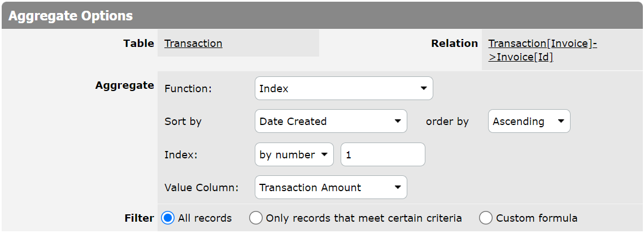Follow the Transaction[Invoice]->Invoice[Id] relation link
Viewport: 644px width, 233px height.
point(542,50)
